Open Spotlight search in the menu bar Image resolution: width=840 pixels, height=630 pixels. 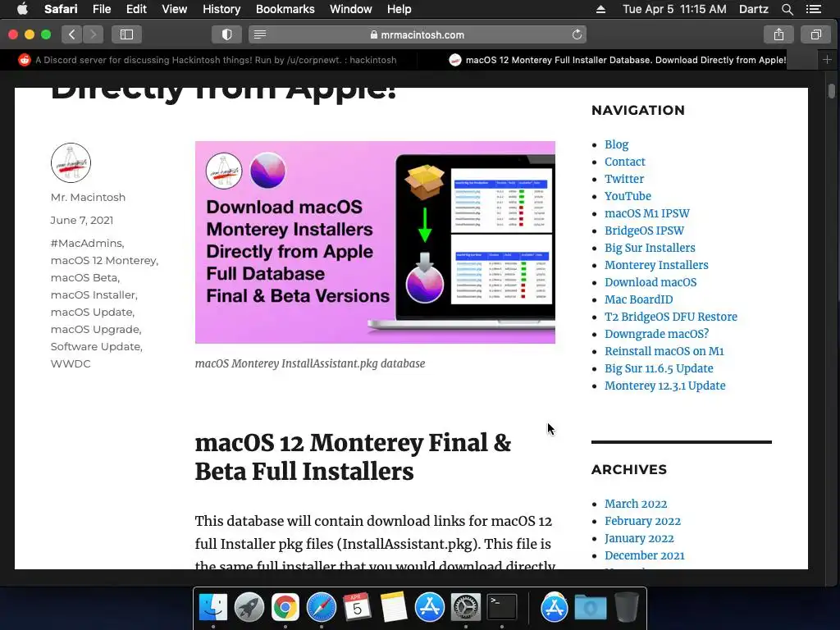(x=787, y=9)
